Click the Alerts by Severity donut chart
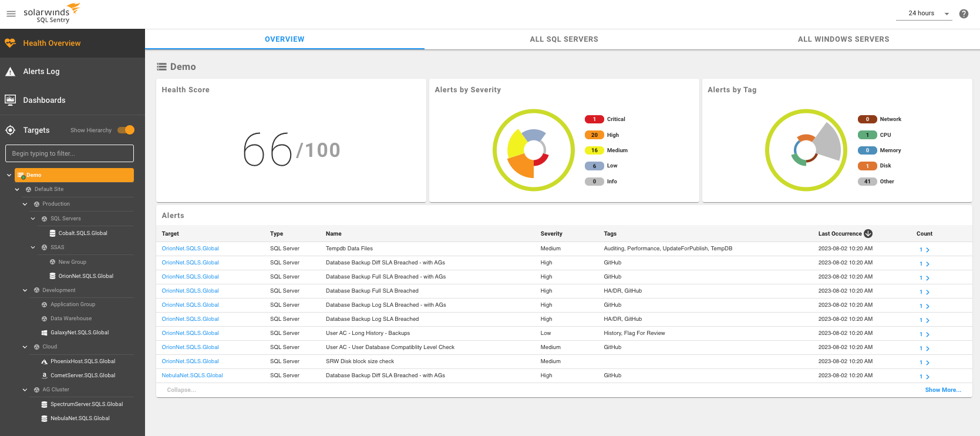 point(534,150)
